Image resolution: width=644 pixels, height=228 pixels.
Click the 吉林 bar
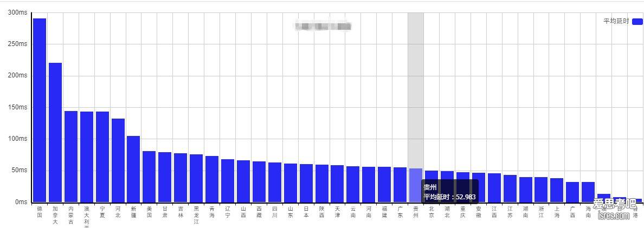pyautogui.click(x=181, y=178)
